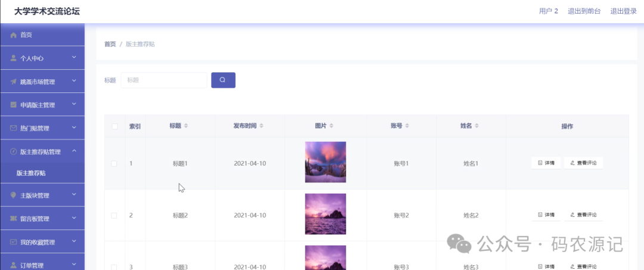The height and width of the screenshot is (270, 644).
Task: Focus the 标题 search input field
Action: pyautogui.click(x=164, y=80)
